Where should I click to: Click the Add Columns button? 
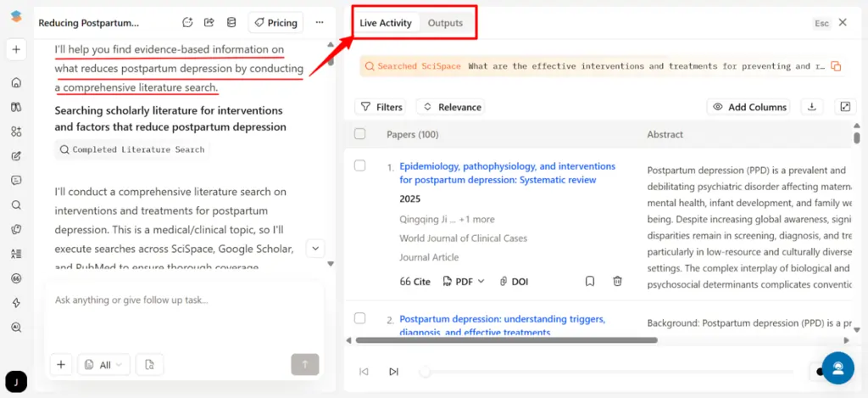click(x=748, y=107)
